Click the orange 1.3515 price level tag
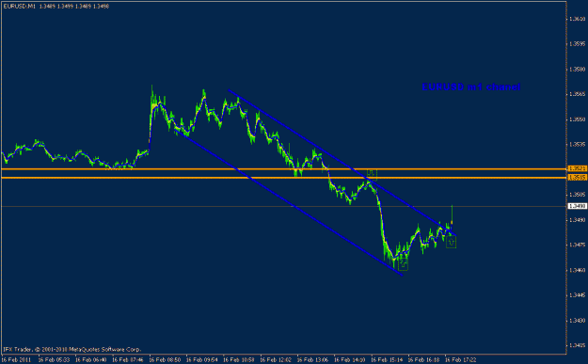 tap(578, 178)
